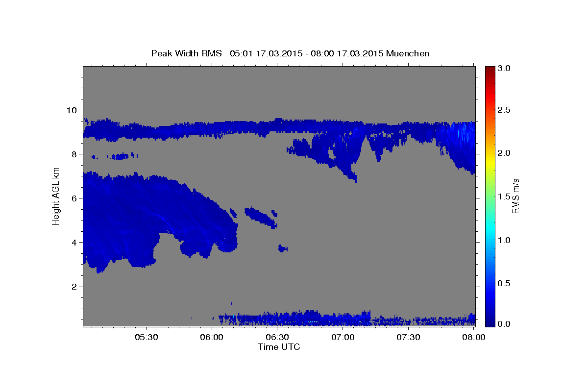The height and width of the screenshot is (392, 588).
Task: Click the 07:00 time tick label
Action: [x=343, y=337]
